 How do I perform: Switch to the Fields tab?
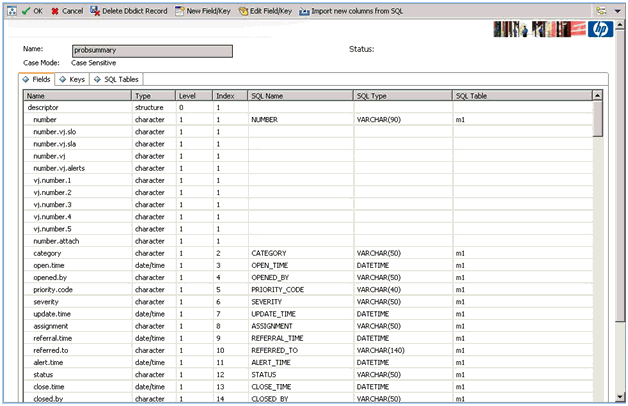(x=37, y=79)
